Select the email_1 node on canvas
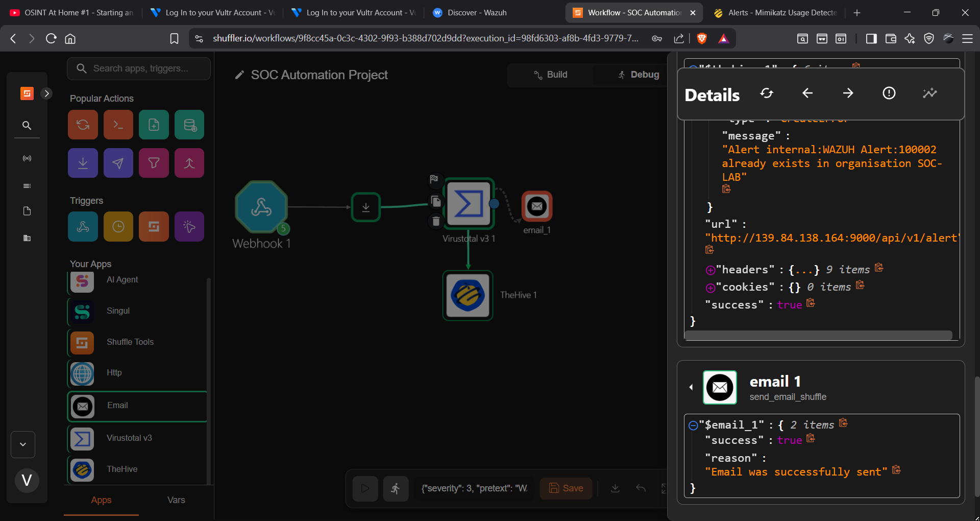 (x=537, y=206)
